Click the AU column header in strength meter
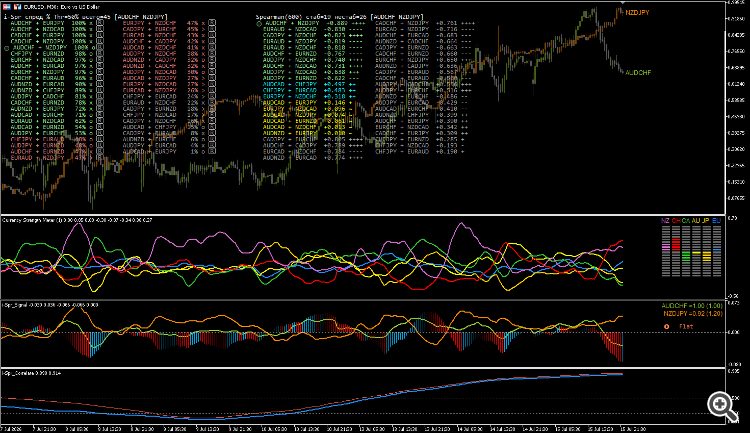 [x=696, y=221]
